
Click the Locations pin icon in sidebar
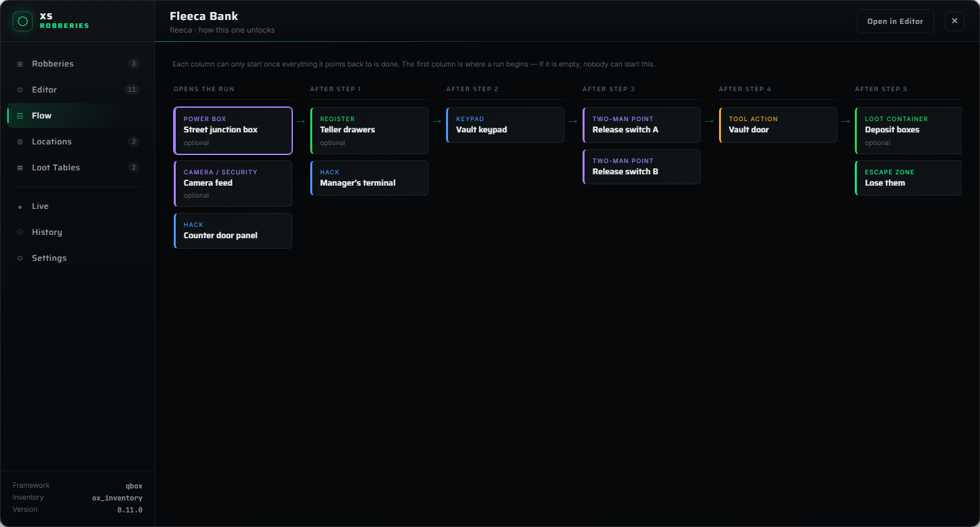(20, 142)
